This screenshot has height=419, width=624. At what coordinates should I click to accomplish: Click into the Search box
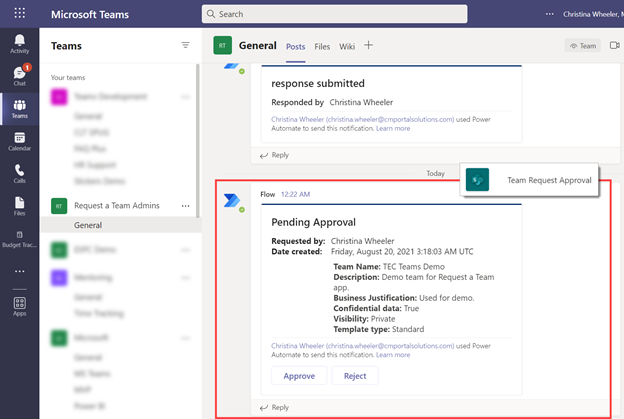335,14
